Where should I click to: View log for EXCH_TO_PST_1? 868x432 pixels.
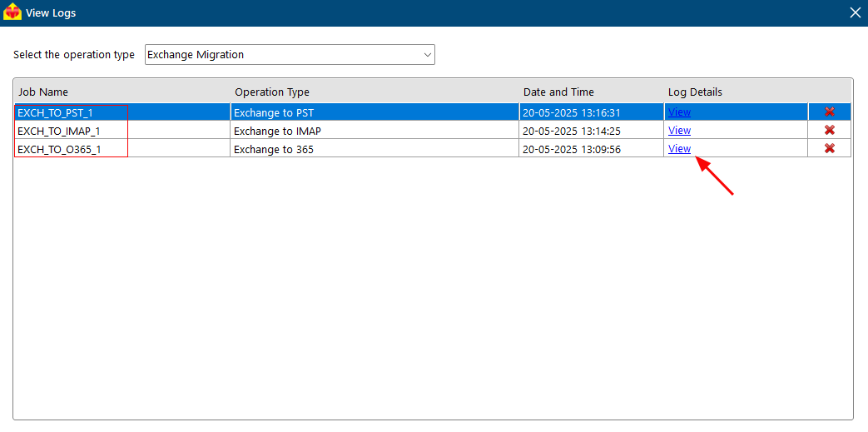coord(679,112)
